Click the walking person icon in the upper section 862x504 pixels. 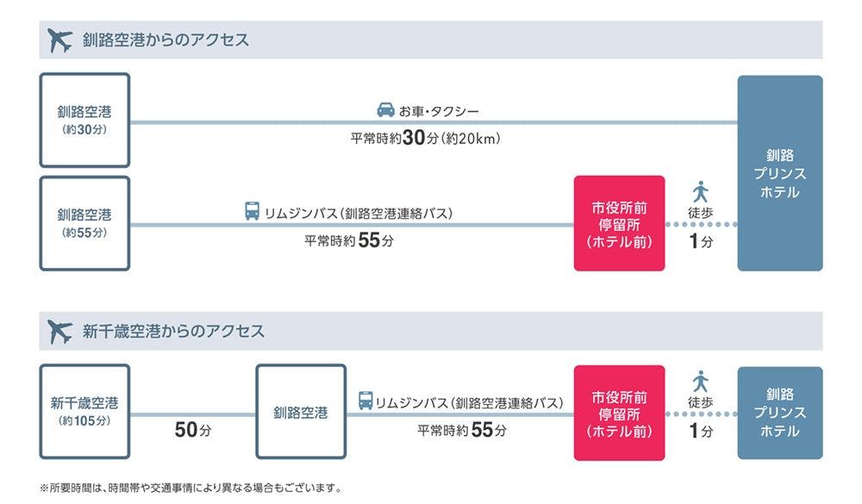tap(700, 190)
